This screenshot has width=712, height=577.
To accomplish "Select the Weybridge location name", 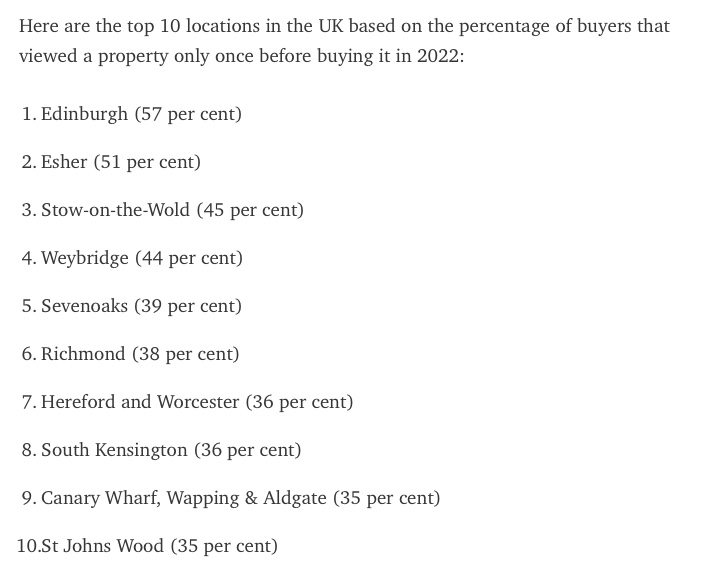I will point(85,258).
